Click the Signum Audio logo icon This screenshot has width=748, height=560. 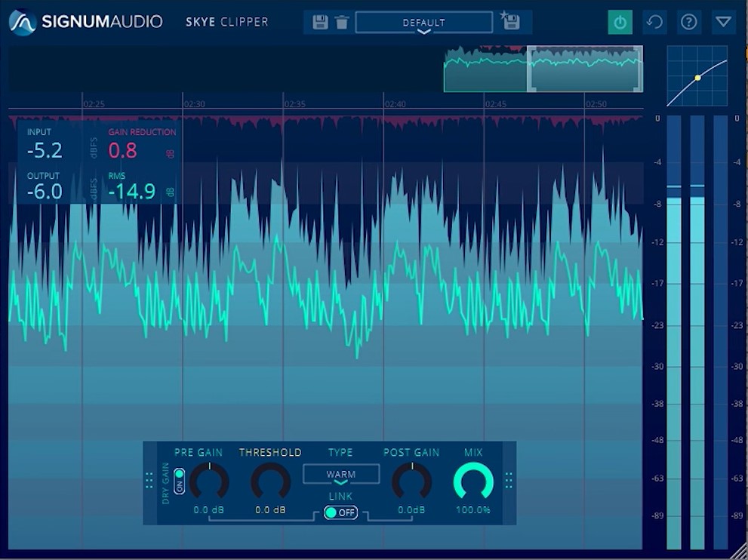click(x=23, y=22)
